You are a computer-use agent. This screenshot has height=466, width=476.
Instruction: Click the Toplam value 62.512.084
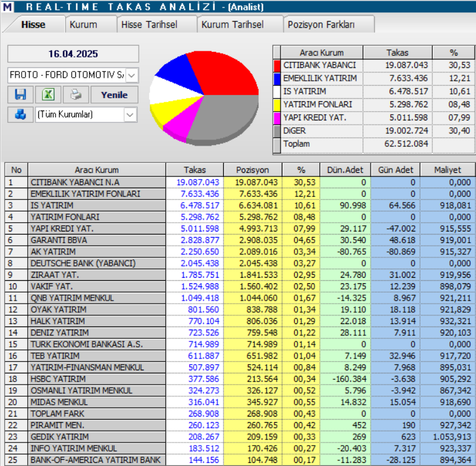coord(406,144)
